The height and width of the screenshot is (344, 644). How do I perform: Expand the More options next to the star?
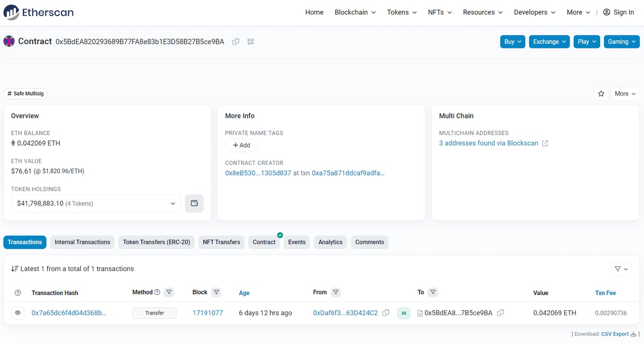click(625, 94)
